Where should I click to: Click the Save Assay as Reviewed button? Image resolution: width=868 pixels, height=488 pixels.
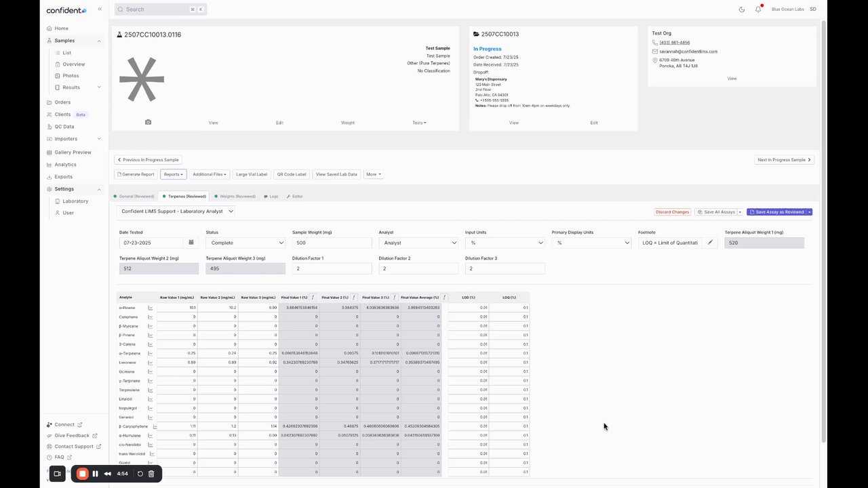pyautogui.click(x=776, y=212)
